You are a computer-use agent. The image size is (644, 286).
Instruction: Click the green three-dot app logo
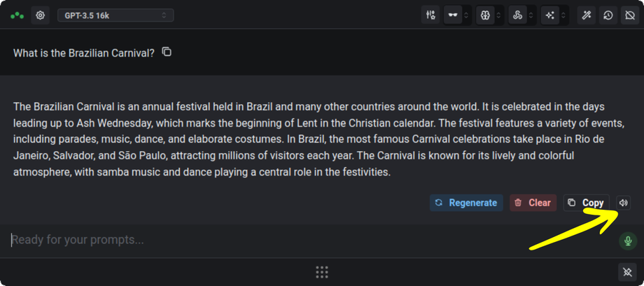pyautogui.click(x=17, y=15)
